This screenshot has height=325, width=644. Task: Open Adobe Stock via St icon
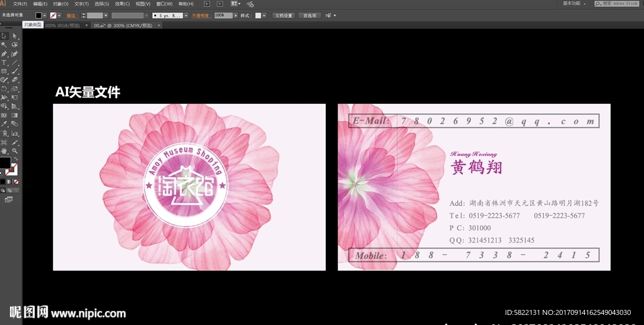(x=219, y=4)
